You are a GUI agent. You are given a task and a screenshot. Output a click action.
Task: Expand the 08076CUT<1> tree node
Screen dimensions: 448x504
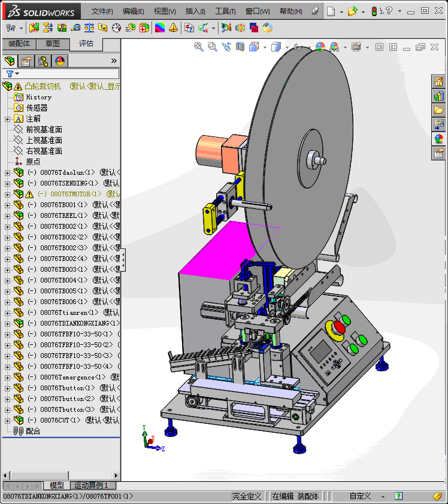pos(7,421)
